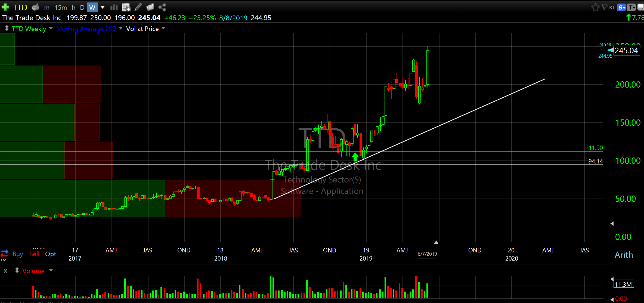The height and width of the screenshot is (303, 644).
Task: Click the add-indicator calendar grid icon
Action: coord(126,7)
